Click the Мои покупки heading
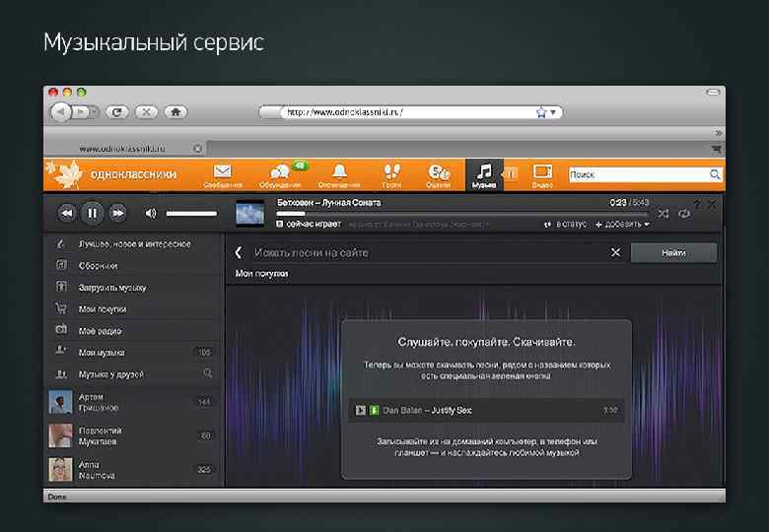The width and height of the screenshot is (769, 532). point(261,274)
